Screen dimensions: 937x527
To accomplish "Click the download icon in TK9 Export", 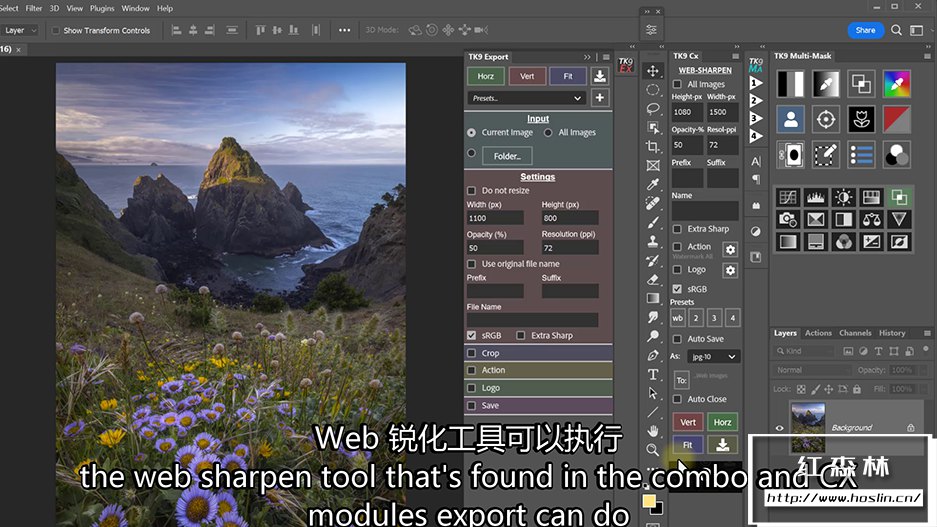I will [600, 76].
